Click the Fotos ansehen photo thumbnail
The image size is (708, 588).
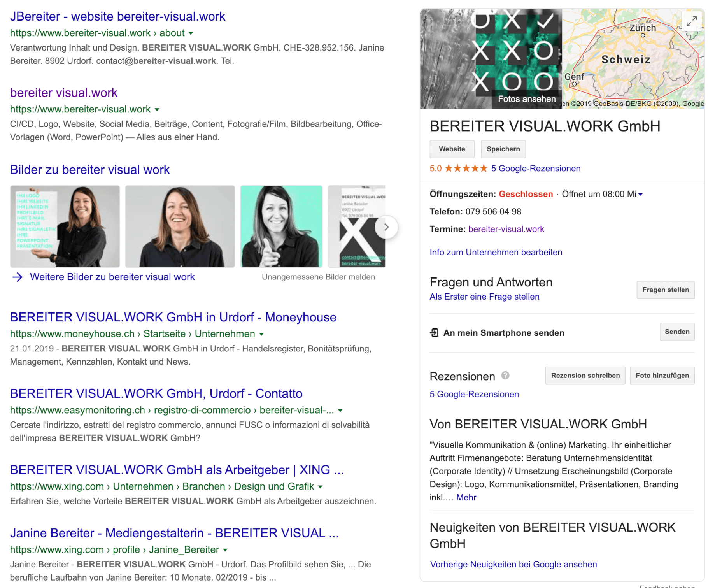491,59
